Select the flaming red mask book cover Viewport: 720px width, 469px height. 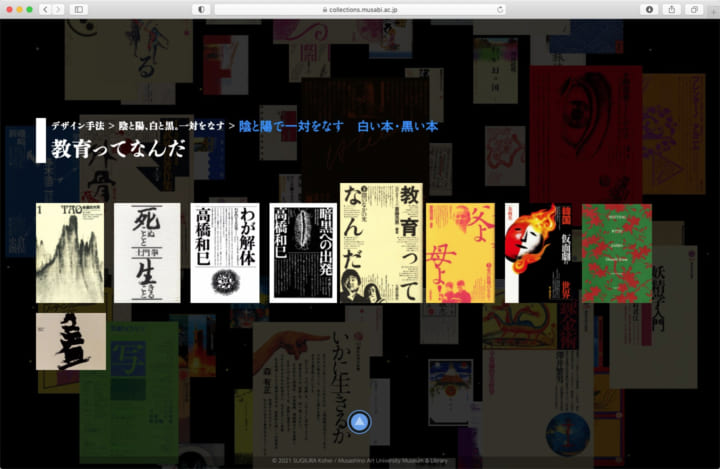pyautogui.click(x=539, y=253)
